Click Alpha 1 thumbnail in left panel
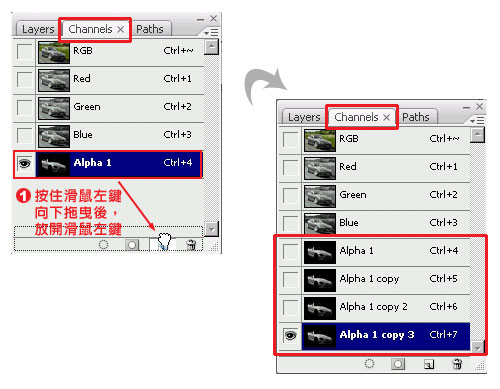The height and width of the screenshot is (389, 500). (x=54, y=164)
